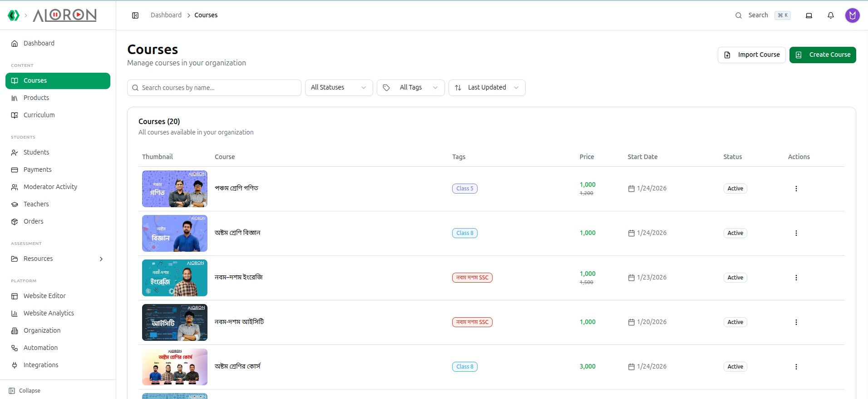View Moderator Activity
This screenshot has width=868, height=399.
[58, 187]
